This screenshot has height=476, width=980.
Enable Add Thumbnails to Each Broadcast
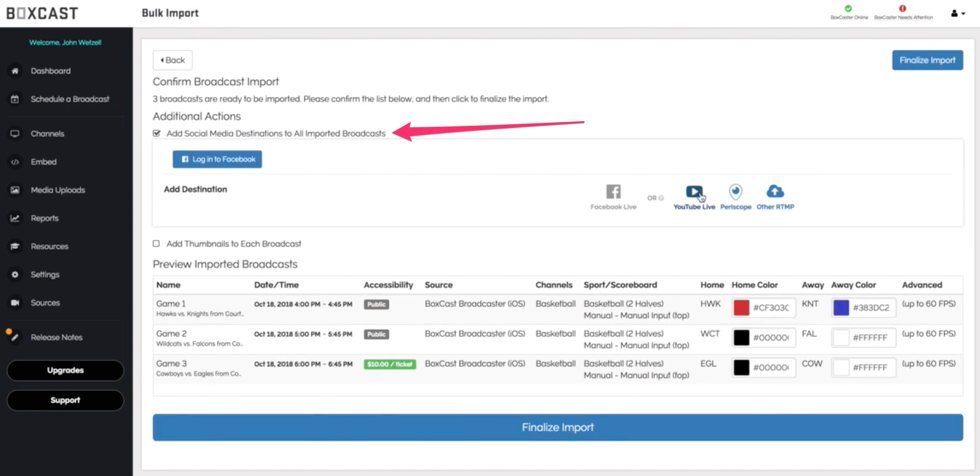[156, 244]
